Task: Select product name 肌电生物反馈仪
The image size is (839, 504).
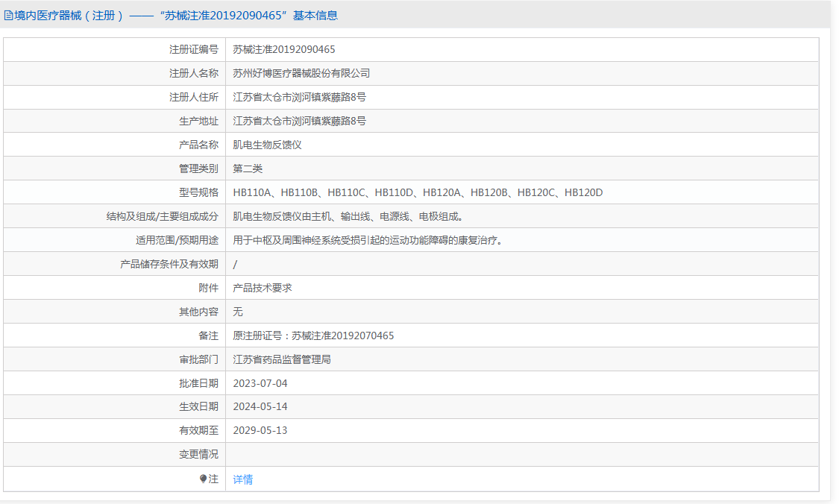Action: 267,145
